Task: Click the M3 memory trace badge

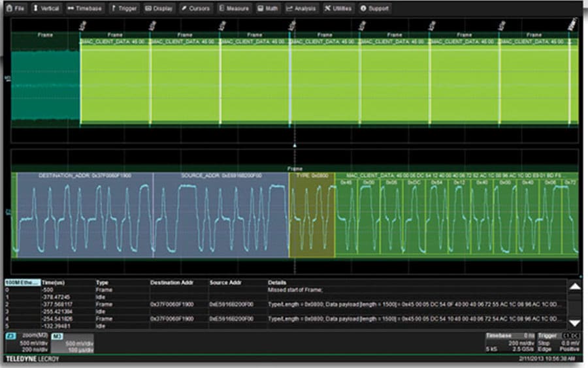Action: click(57, 336)
